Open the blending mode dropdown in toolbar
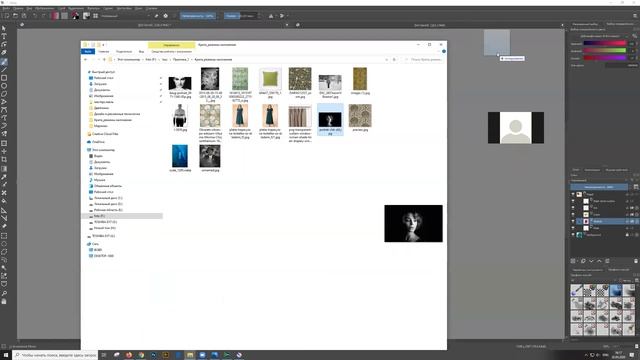Image resolution: width=640 pixels, height=360 pixels. pyautogui.click(x=125, y=16)
